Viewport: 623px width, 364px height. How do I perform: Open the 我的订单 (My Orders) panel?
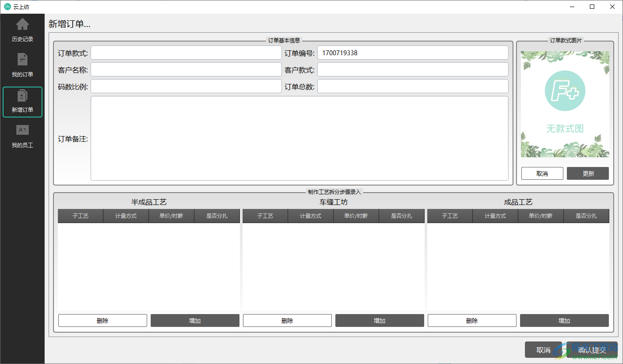(x=22, y=65)
